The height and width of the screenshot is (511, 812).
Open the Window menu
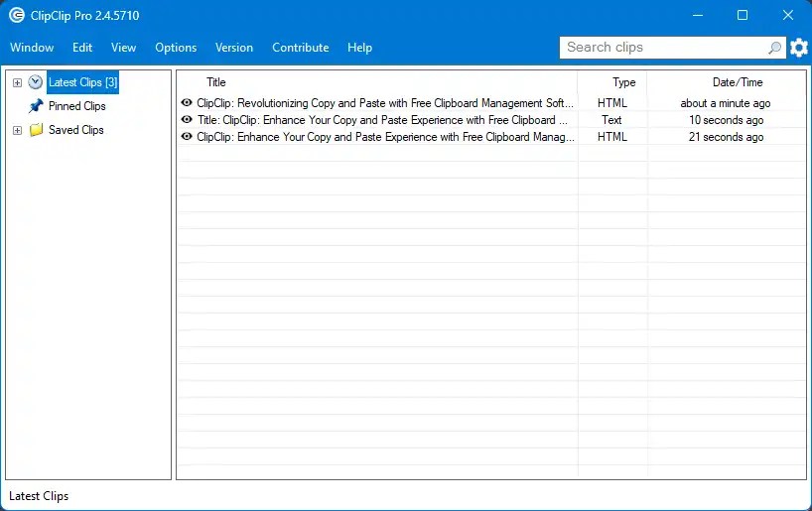pyautogui.click(x=32, y=48)
